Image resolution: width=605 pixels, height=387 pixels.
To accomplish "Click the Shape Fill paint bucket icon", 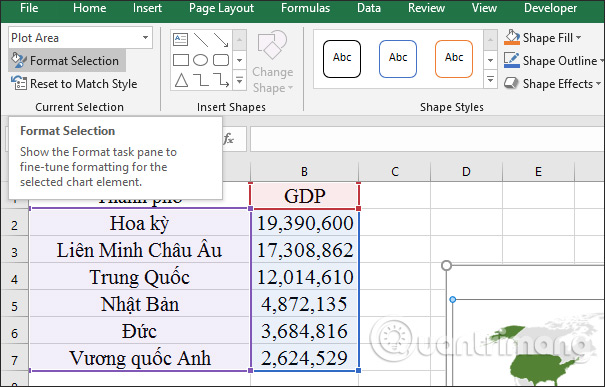I will coord(512,37).
